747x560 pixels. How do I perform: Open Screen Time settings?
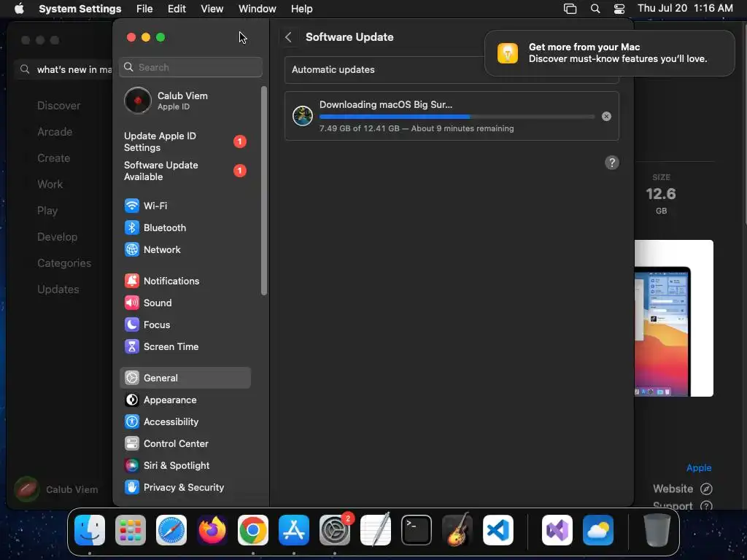pos(185,346)
